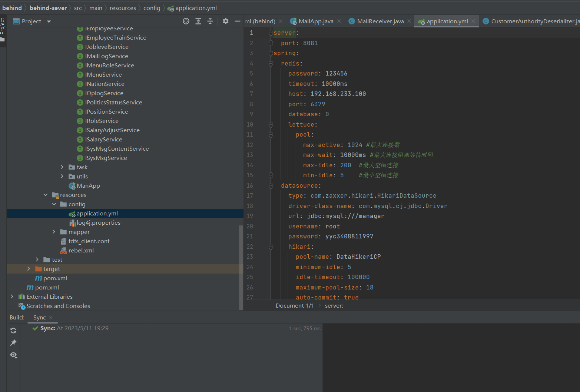
Task: Click 'config' in the breadcrumb path
Action: [x=152, y=8]
